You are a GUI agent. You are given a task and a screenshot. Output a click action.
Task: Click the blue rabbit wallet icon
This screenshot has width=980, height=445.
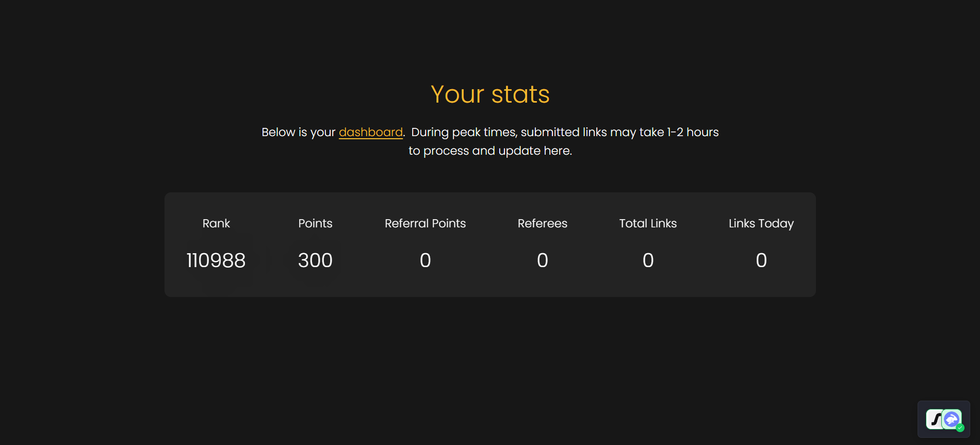(x=952, y=419)
